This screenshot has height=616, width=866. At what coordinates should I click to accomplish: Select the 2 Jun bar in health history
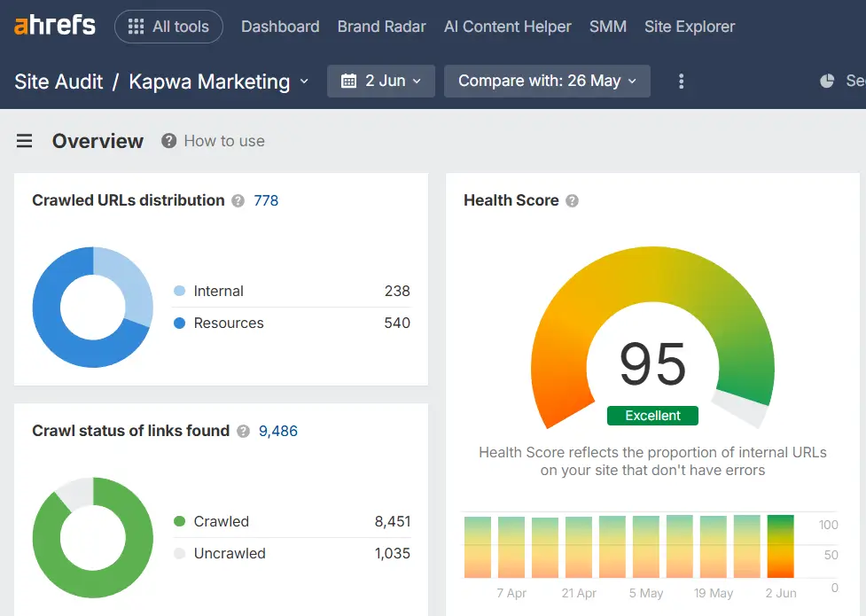click(x=781, y=546)
